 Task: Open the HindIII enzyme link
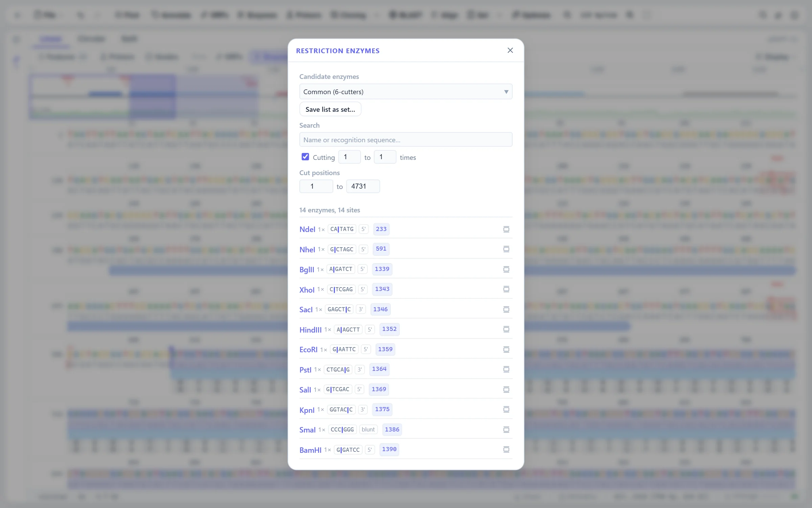pyautogui.click(x=310, y=330)
